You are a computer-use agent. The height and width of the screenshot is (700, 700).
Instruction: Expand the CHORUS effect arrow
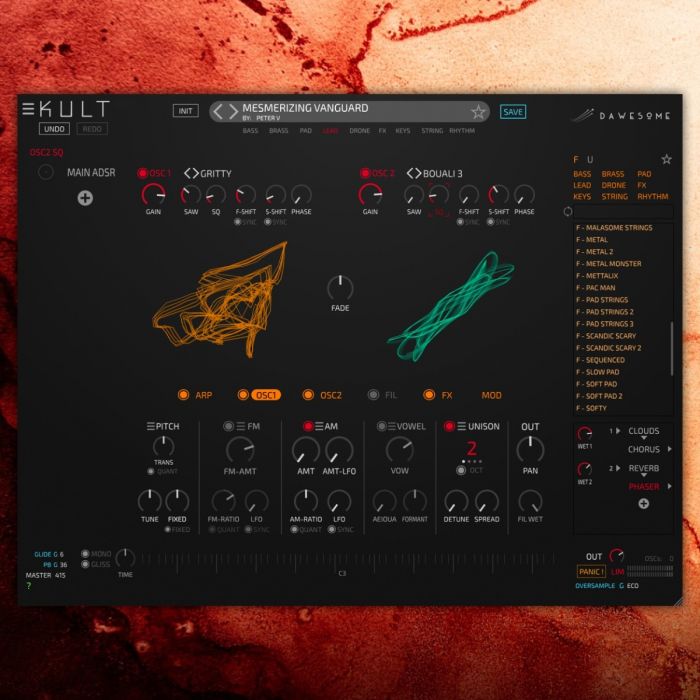[669, 449]
